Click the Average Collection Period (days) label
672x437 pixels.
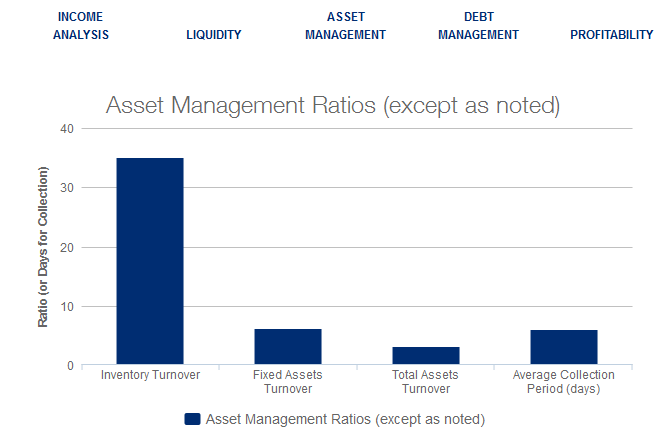pos(564,381)
